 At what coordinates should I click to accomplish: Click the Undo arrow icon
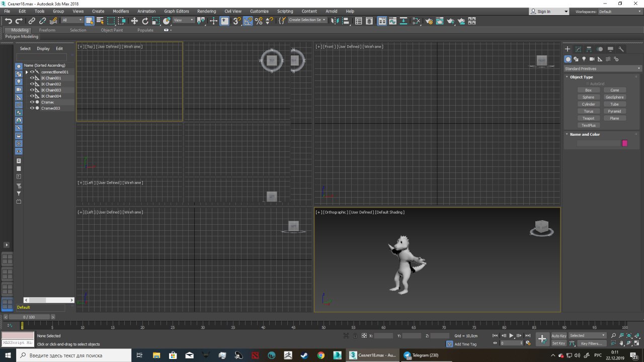tap(8, 21)
